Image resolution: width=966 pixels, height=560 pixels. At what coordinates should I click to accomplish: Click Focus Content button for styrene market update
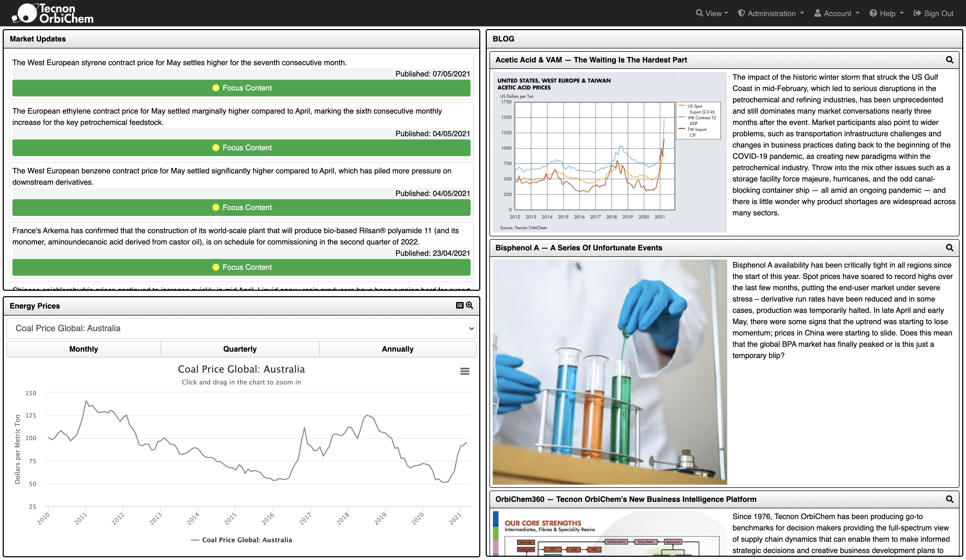[241, 87]
